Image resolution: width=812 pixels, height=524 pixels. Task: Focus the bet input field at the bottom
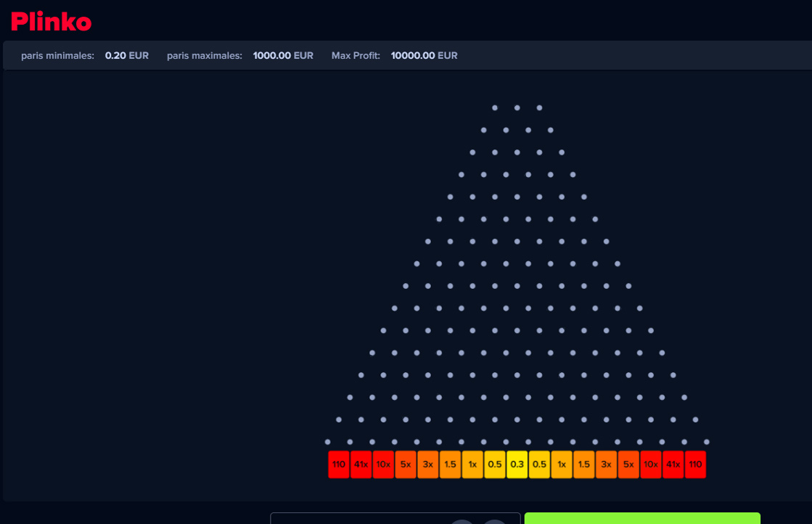coord(356,518)
